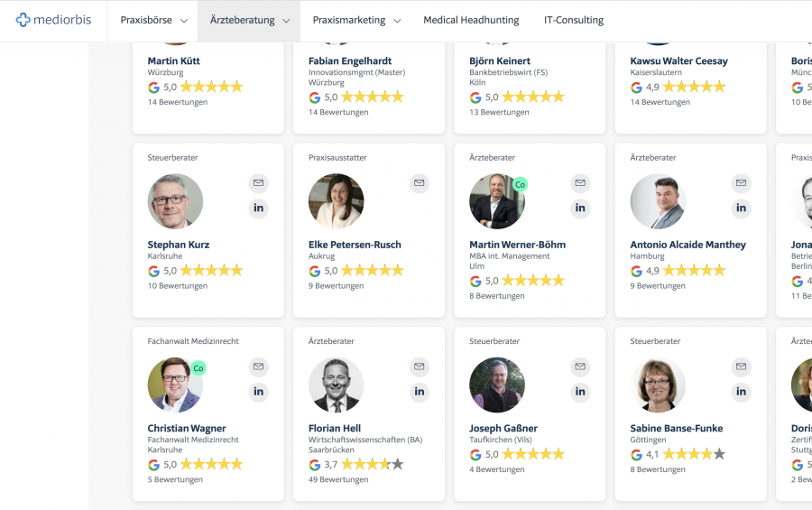Click Elke Petersen-Rusch's profile photo
This screenshot has width=812, height=510.
pos(336,201)
